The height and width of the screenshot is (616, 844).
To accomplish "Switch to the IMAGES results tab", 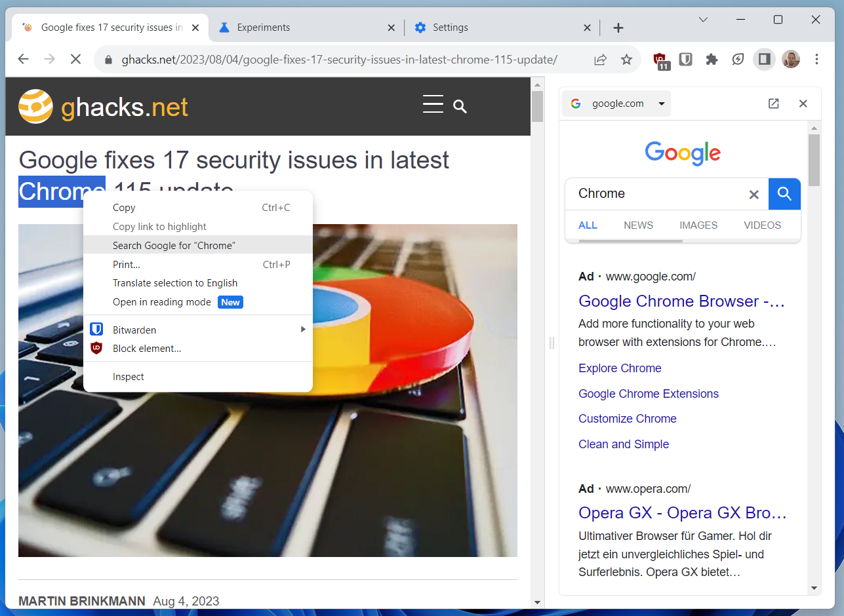I will pyautogui.click(x=698, y=225).
